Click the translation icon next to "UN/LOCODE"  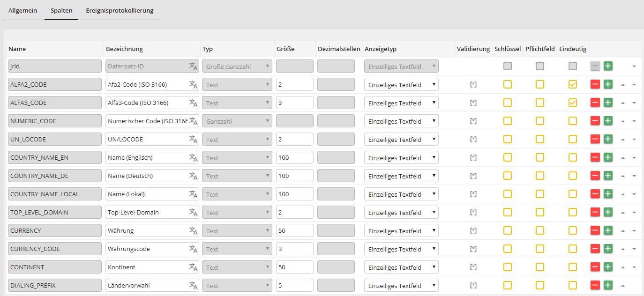pos(193,139)
